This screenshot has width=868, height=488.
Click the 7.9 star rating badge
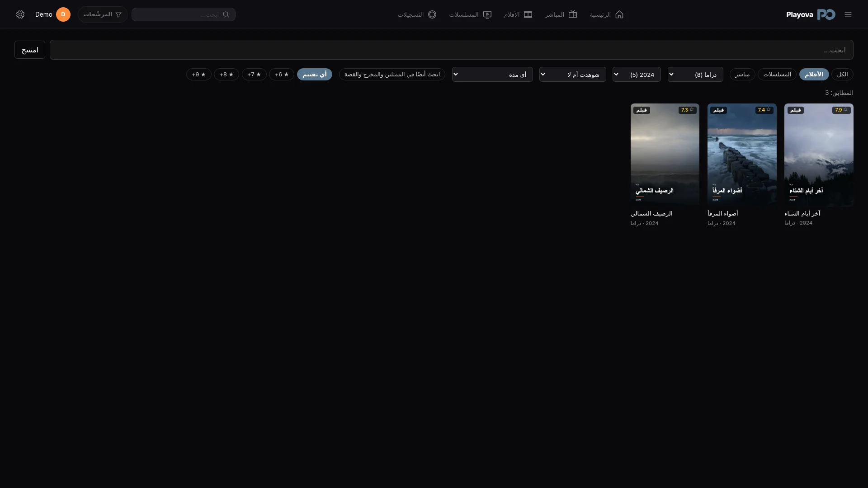(841, 110)
